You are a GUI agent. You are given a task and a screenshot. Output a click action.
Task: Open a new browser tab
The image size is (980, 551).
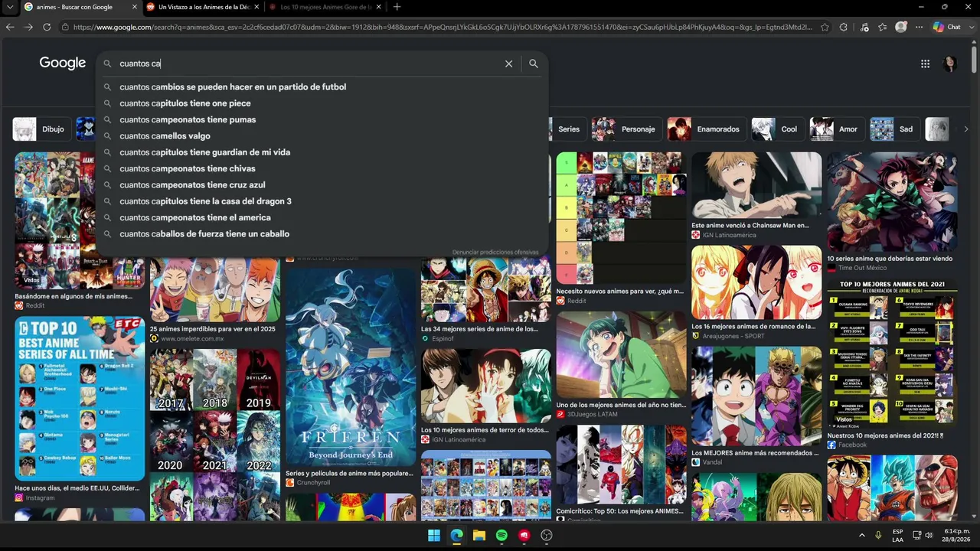[x=397, y=7]
